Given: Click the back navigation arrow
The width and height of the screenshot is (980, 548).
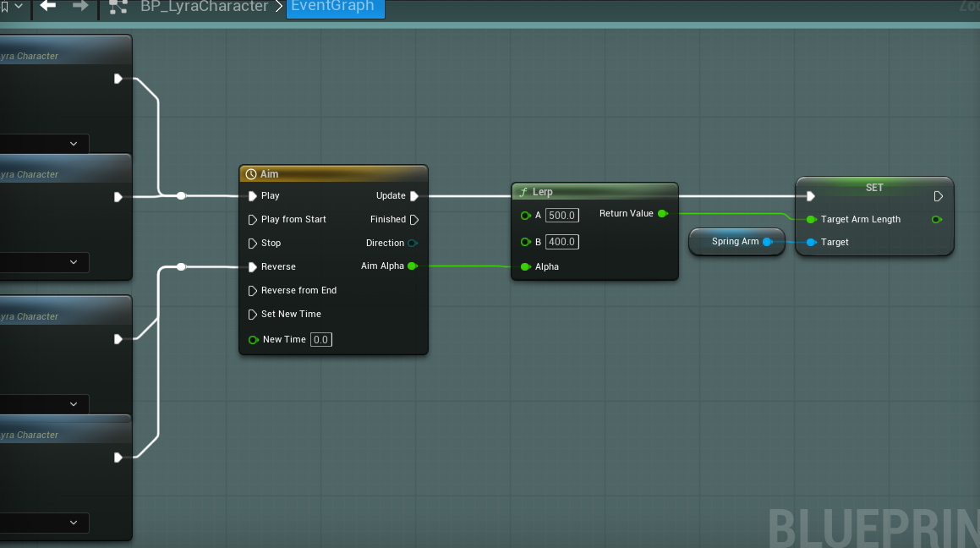Looking at the screenshot, I should (x=48, y=6).
